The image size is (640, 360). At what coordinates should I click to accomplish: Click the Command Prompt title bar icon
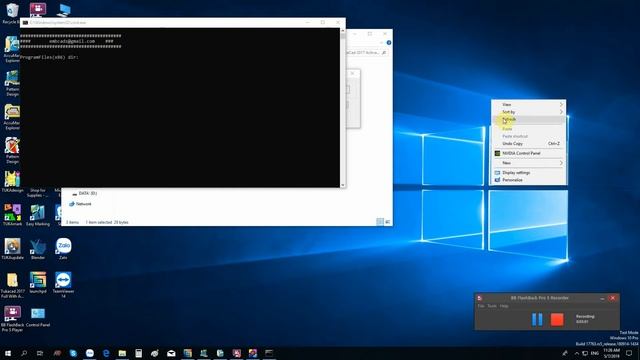(x=25, y=22)
